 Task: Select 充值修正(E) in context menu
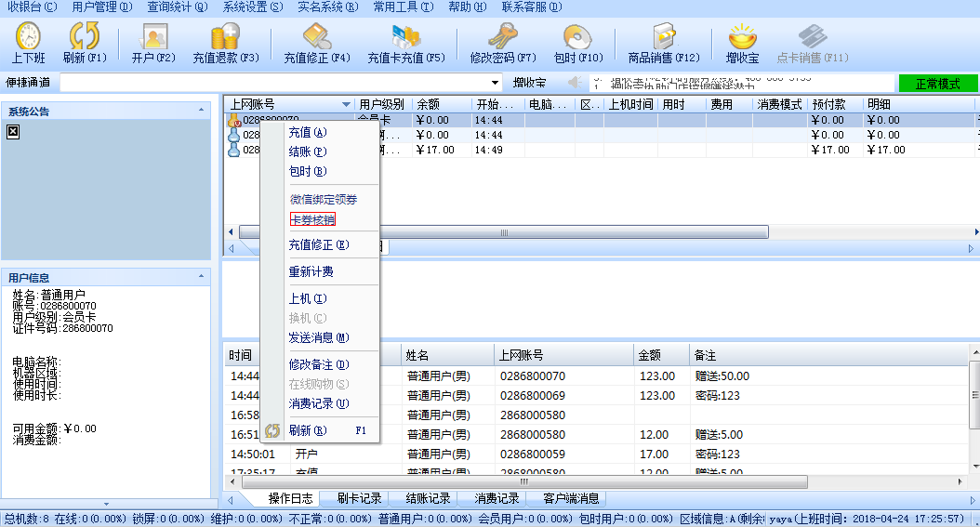(x=319, y=244)
